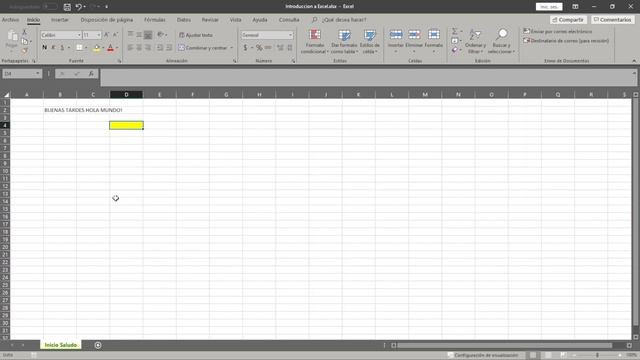Click Destinatario de correo (para revisión)
The height and width of the screenshot is (360, 640).
566,41
